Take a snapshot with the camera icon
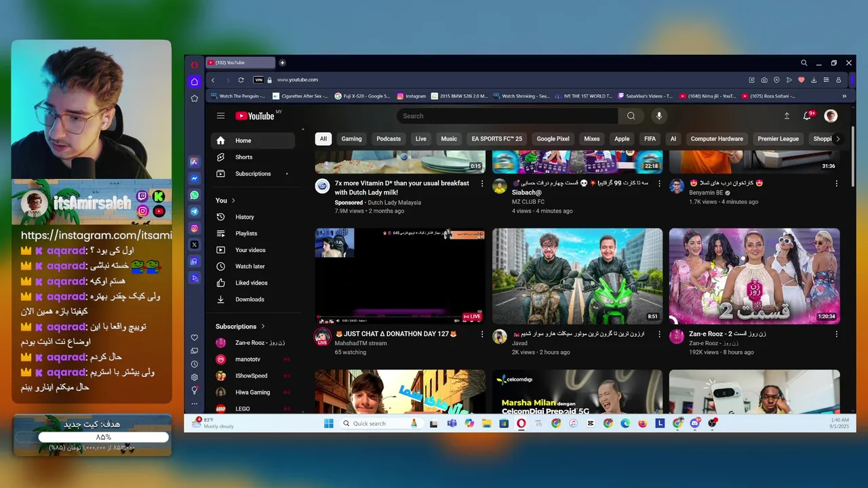Screen dimensions: 868x488 click(x=764, y=80)
